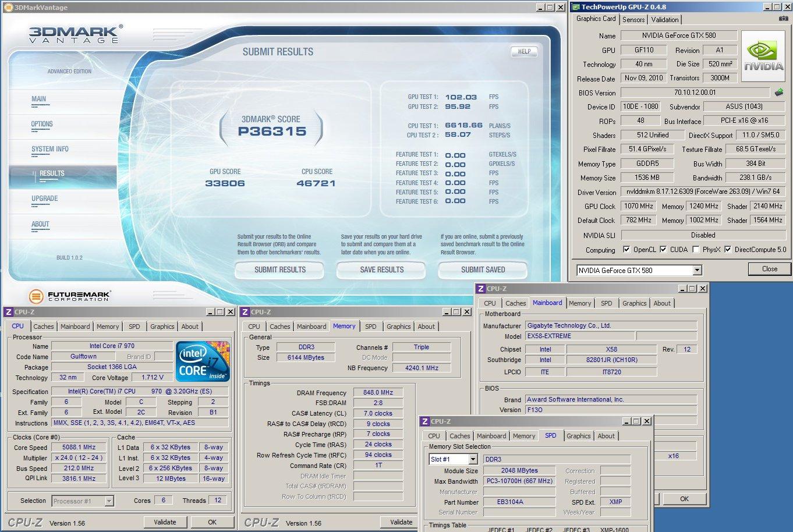Click the GPU-Z camera screenshot icon

pos(783,19)
